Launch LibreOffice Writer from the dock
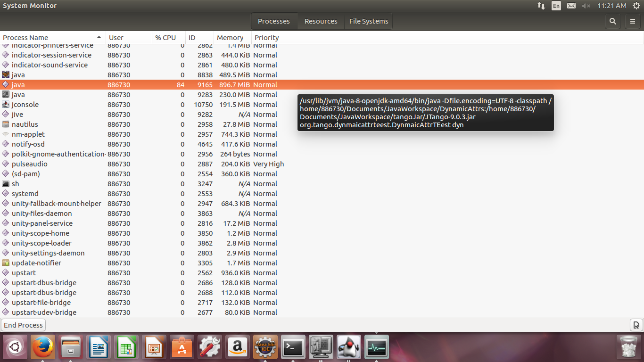This screenshot has height=362, width=644. point(99,347)
